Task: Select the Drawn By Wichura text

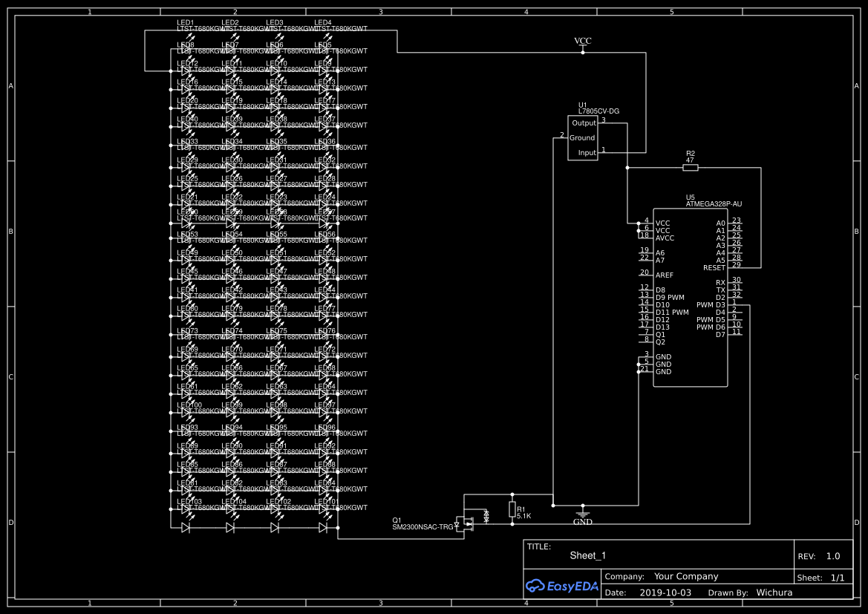Action: (x=774, y=592)
